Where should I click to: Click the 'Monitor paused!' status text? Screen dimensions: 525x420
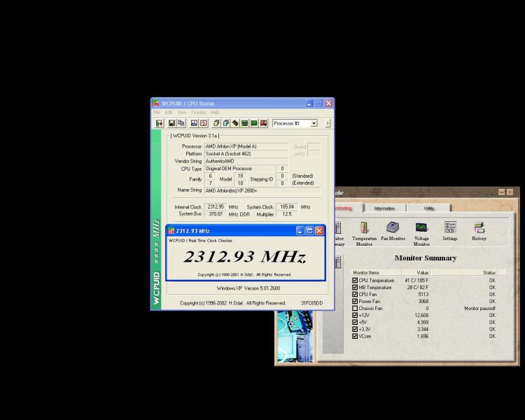point(479,308)
